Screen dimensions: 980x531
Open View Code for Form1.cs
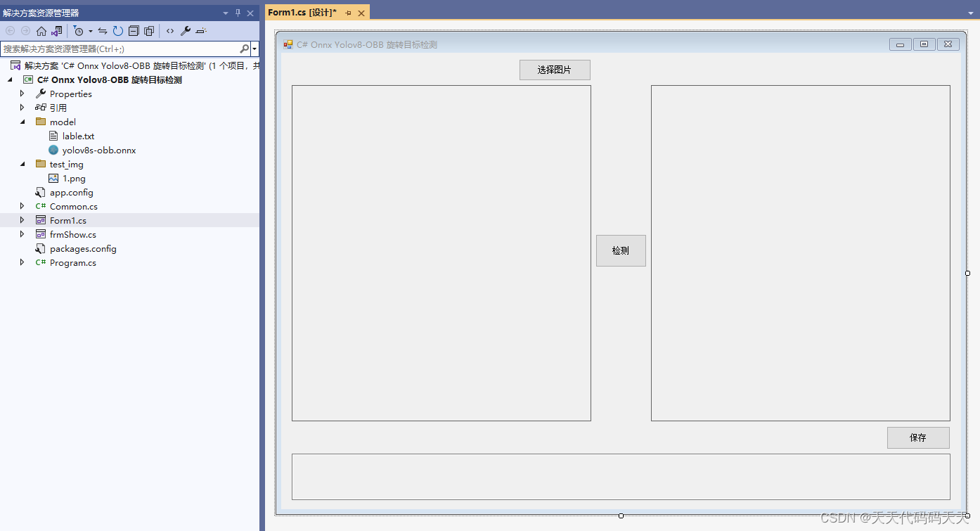[x=170, y=31]
